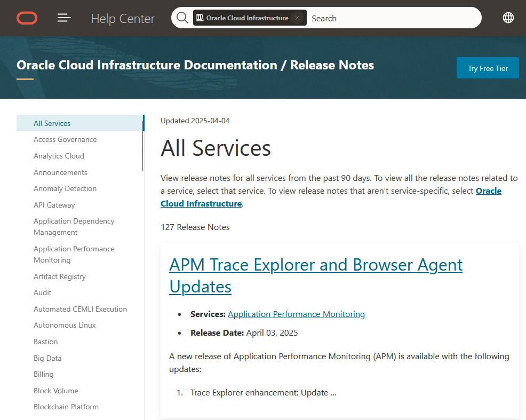
Task: Select API Gateway from service list
Action: (x=54, y=205)
